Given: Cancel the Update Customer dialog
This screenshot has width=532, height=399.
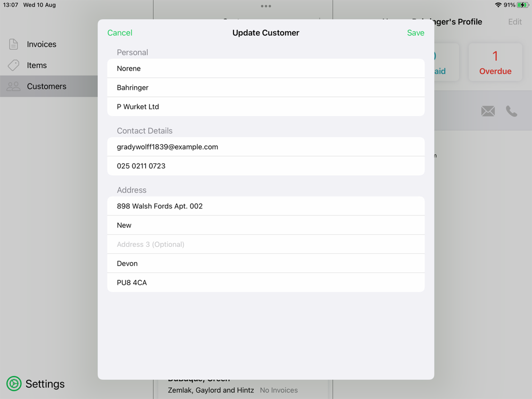Looking at the screenshot, I should (120, 33).
